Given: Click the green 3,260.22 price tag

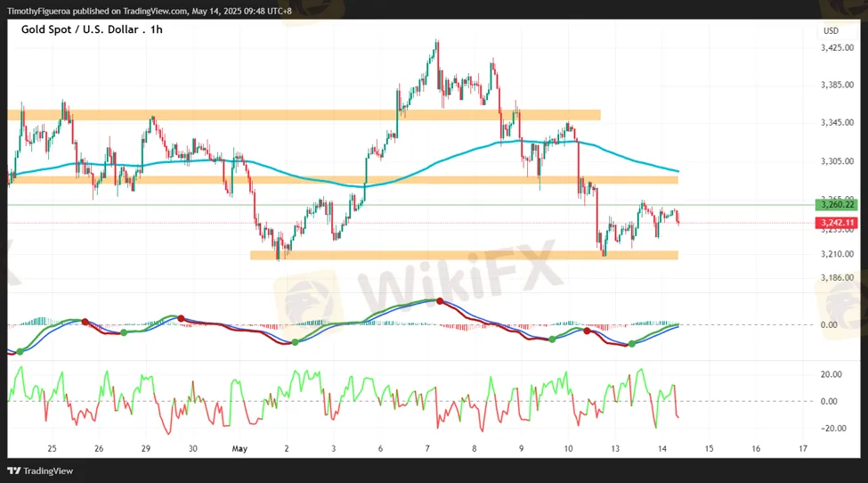Looking at the screenshot, I should [x=837, y=205].
